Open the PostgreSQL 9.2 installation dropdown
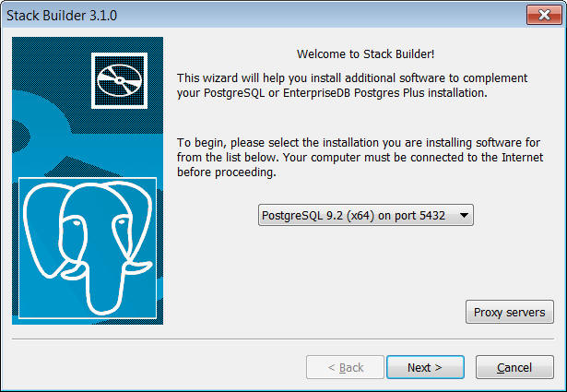Screen dimensions: 567x392 pos(365,215)
